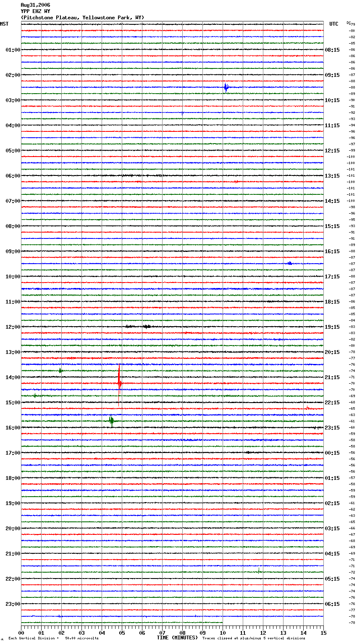
Task: Click the 13:15 UTC time label
Action: click(332, 176)
